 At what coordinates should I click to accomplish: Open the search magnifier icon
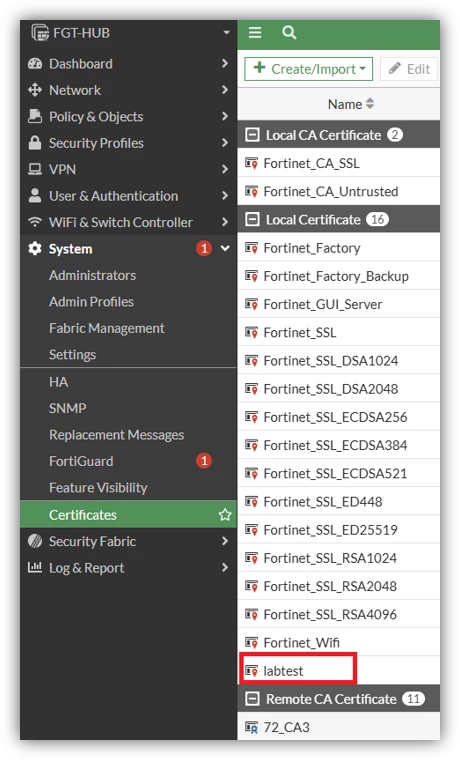(289, 32)
